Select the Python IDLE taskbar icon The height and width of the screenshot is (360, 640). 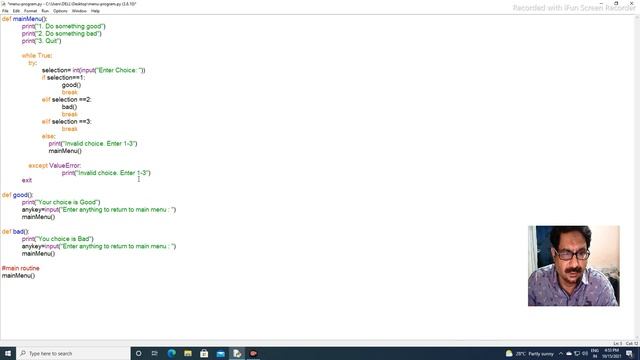pyautogui.click(x=237, y=353)
